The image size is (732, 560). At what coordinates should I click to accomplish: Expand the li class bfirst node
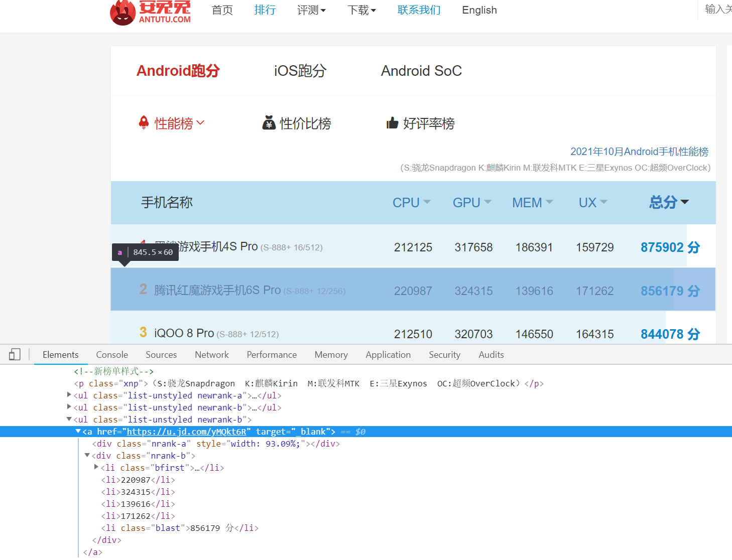[x=96, y=467]
